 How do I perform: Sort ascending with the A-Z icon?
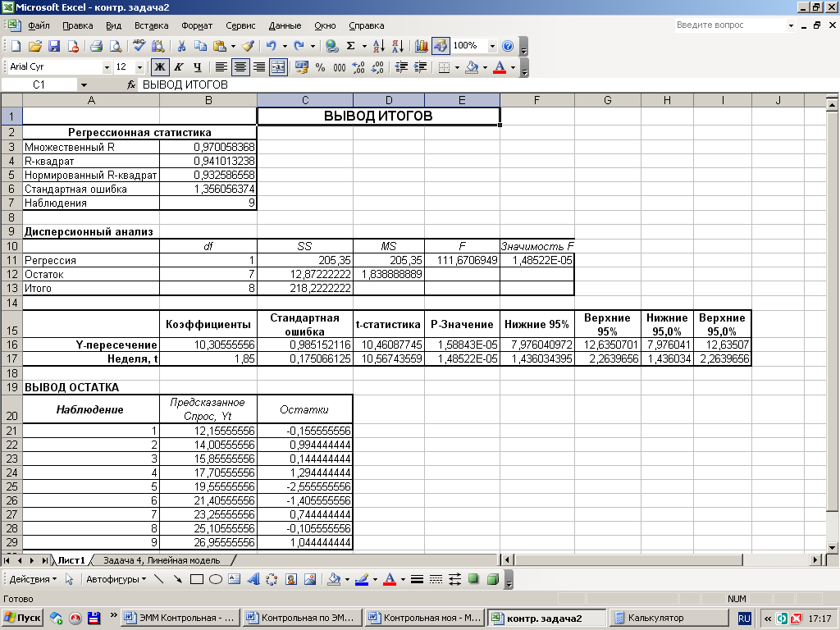378,46
